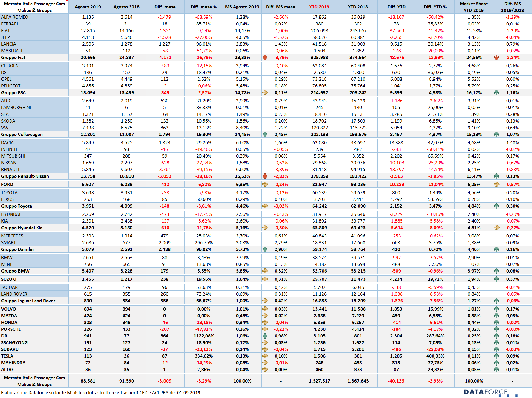Click the "LAND ROVER" row label

[14, 294]
